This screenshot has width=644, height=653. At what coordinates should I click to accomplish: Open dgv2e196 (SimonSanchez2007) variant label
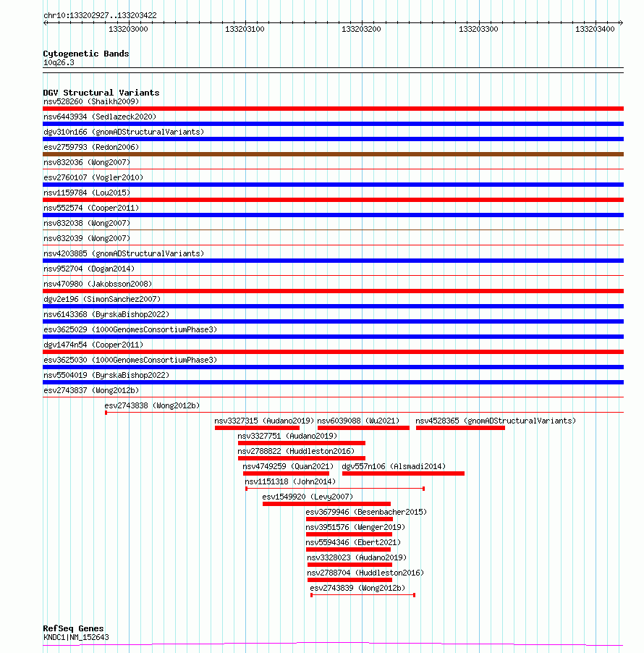coord(102,299)
